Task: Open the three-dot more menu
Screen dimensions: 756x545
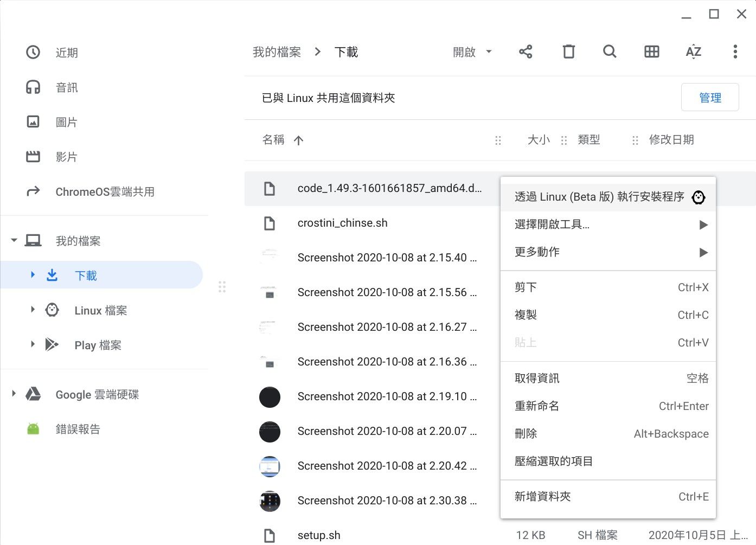Action: 735,52
